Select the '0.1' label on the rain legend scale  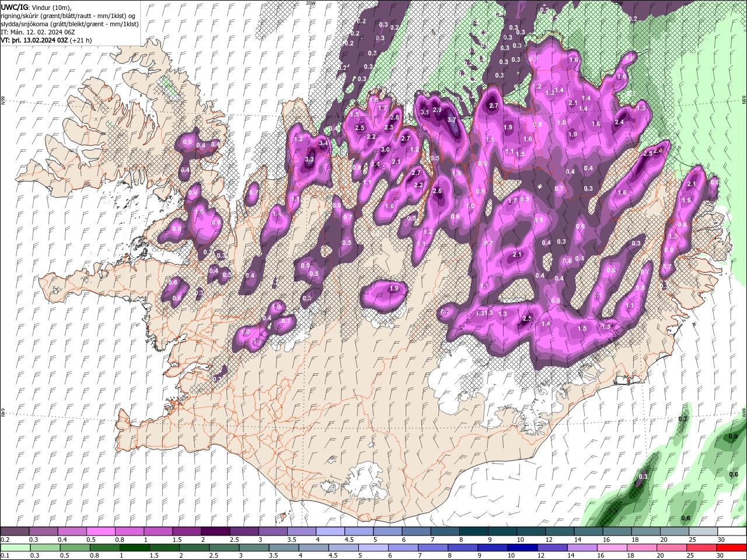[x=5, y=556]
